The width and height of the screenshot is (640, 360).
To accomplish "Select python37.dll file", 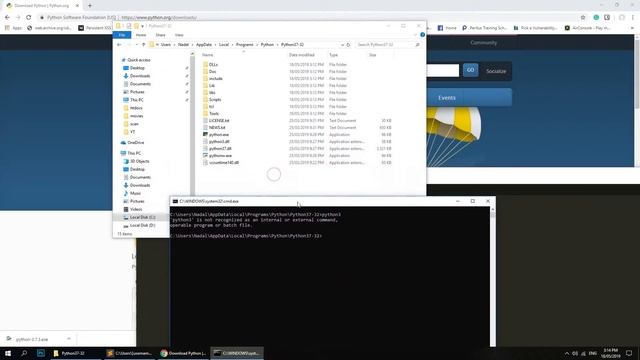I will pyautogui.click(x=220, y=149).
